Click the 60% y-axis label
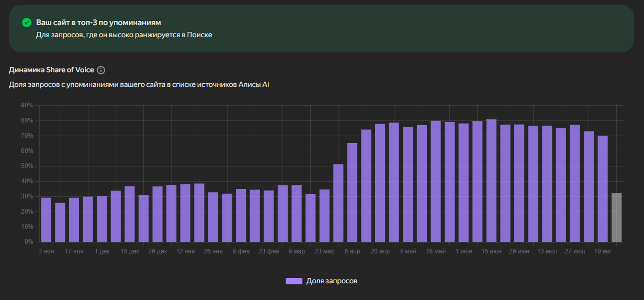 27,151
